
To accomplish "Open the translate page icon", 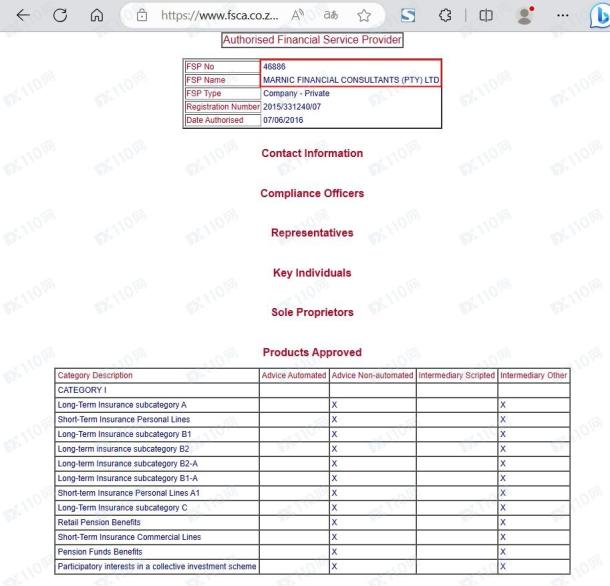I will click(331, 15).
